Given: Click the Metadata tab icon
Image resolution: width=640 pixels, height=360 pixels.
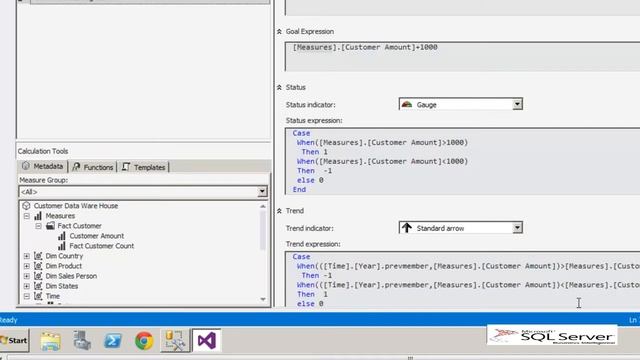Looking at the screenshot, I should [x=26, y=166].
